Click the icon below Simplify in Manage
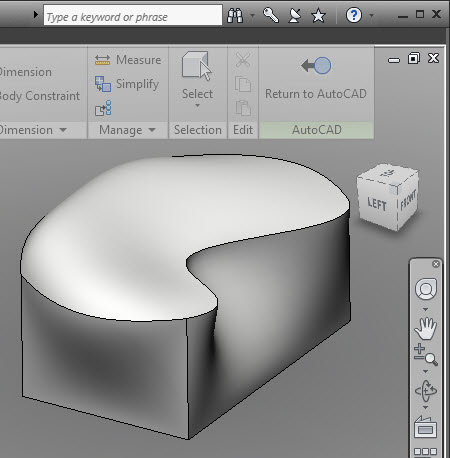Screen dimensions: 450x458 pos(103,108)
